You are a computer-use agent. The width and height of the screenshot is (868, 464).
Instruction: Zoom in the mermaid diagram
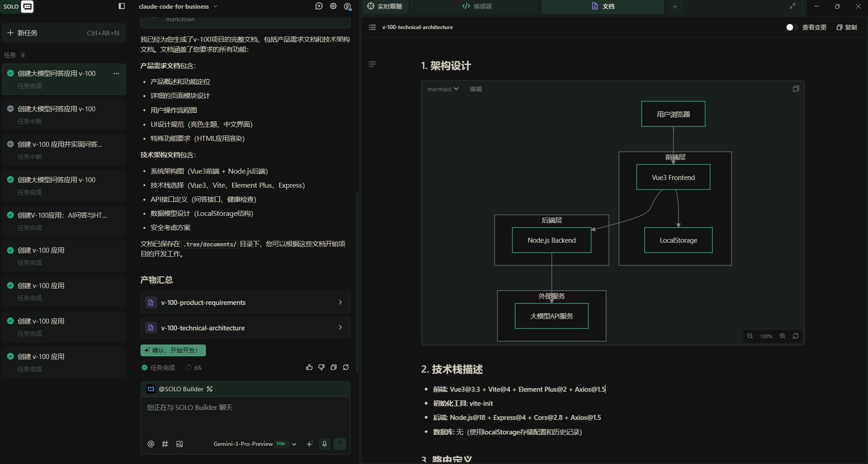click(x=783, y=336)
